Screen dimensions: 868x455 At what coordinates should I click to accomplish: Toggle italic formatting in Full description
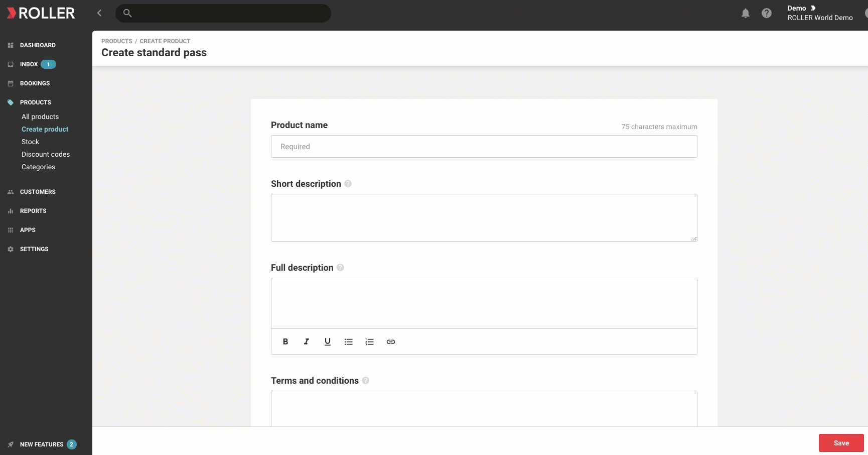(x=307, y=342)
